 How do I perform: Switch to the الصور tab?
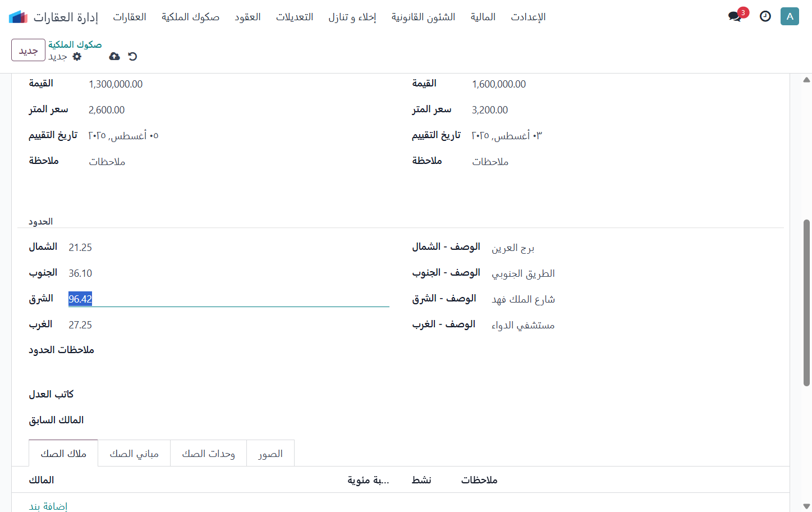click(270, 453)
